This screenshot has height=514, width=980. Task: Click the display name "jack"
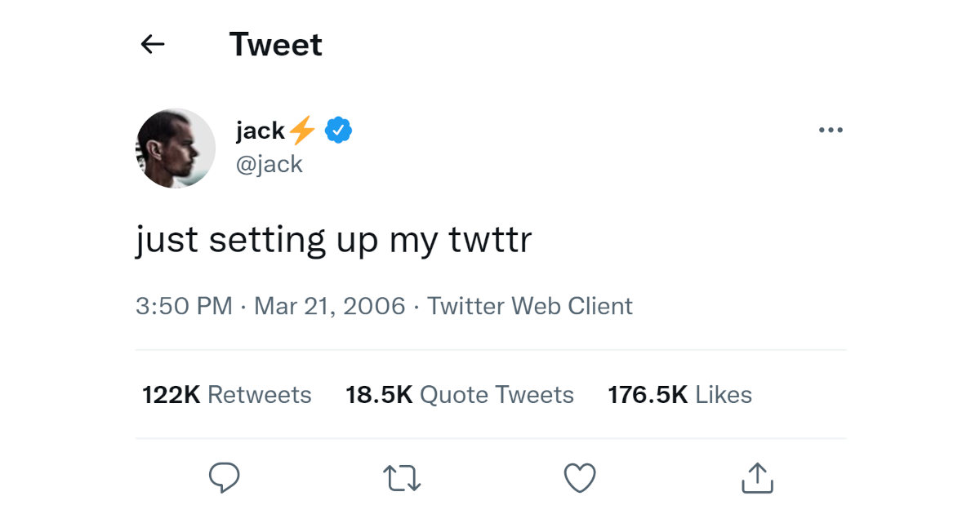click(260, 131)
